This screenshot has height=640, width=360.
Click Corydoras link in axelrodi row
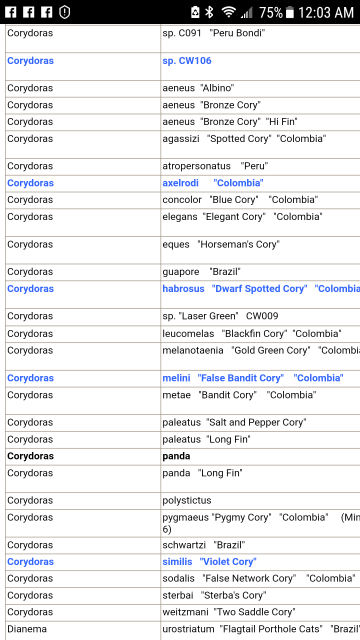(31, 183)
